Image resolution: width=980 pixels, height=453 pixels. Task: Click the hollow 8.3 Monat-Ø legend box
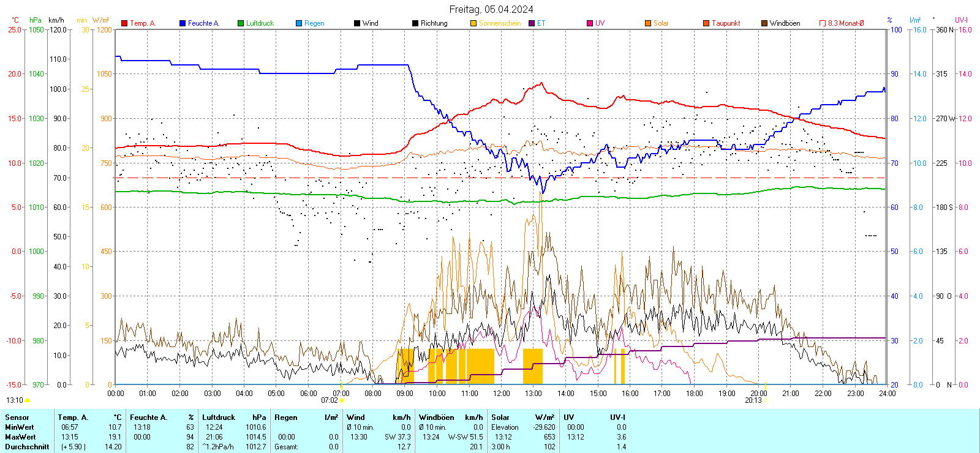coord(823,23)
